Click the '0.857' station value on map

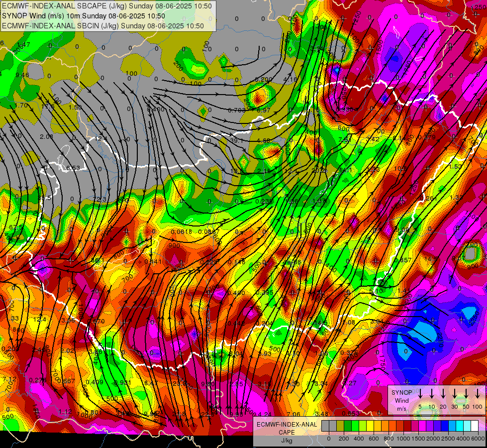point(402,260)
